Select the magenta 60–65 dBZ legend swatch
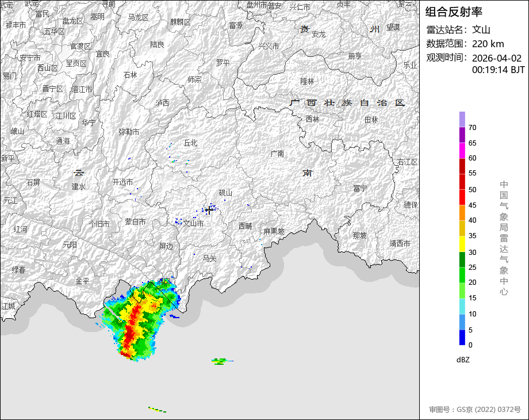529x420 pixels. (462, 150)
